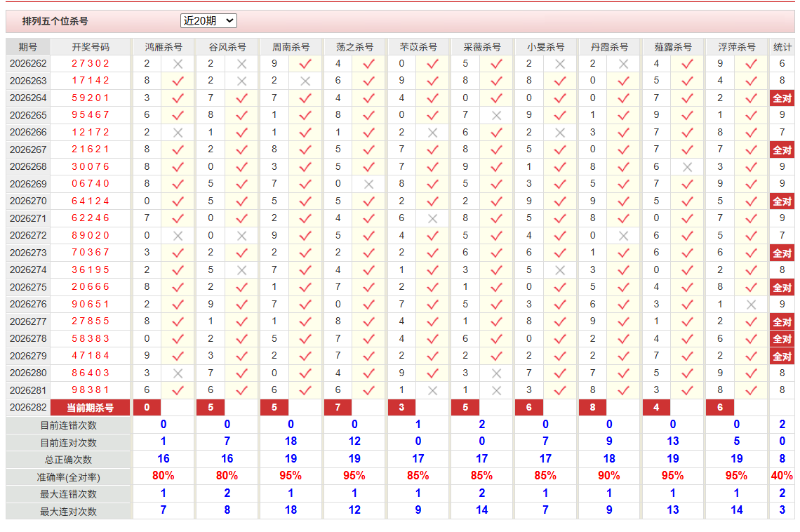Click the 最大连对次数 row label
Image resolution: width=800 pixels, height=532 pixels.
[68, 511]
